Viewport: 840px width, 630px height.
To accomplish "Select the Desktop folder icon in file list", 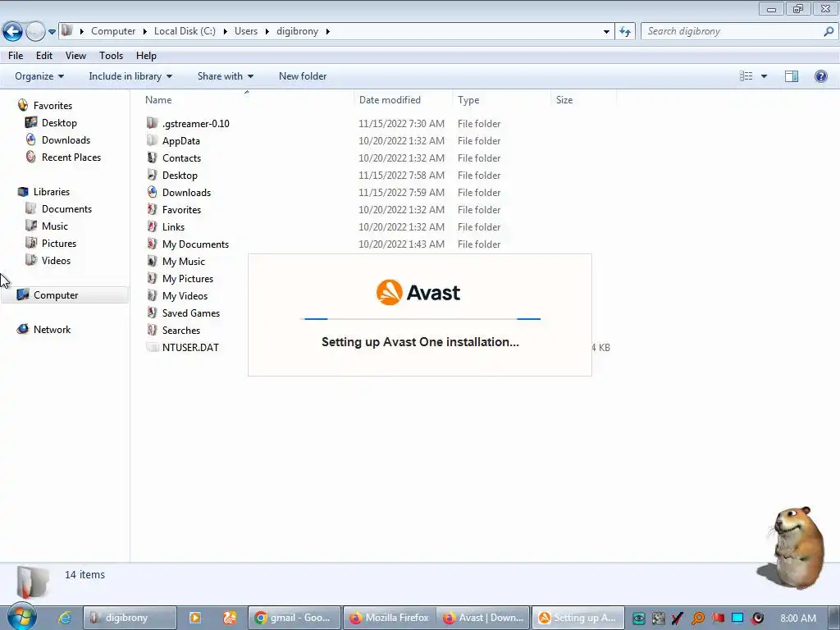I will click(152, 175).
